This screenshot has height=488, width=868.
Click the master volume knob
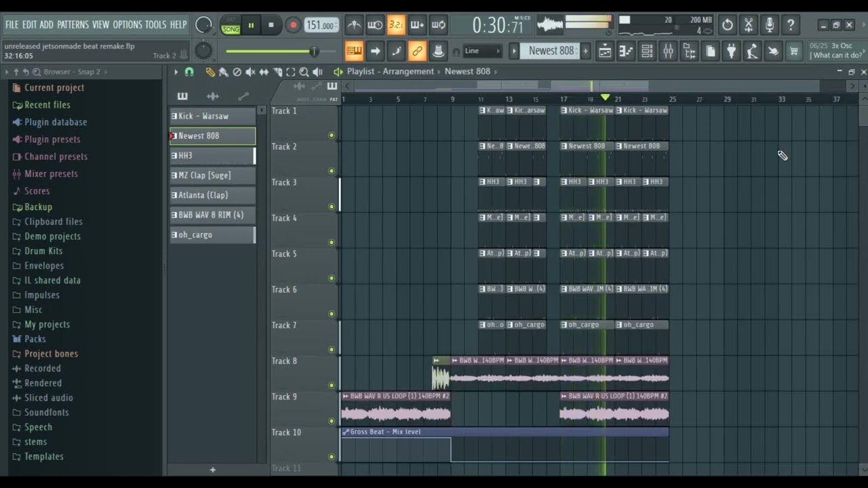pos(203,26)
